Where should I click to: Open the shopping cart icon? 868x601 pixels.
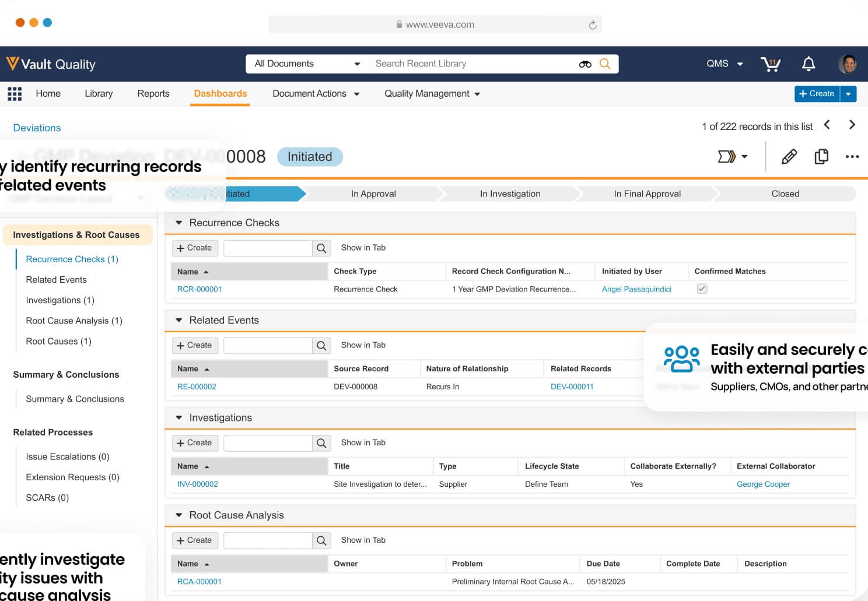point(771,64)
